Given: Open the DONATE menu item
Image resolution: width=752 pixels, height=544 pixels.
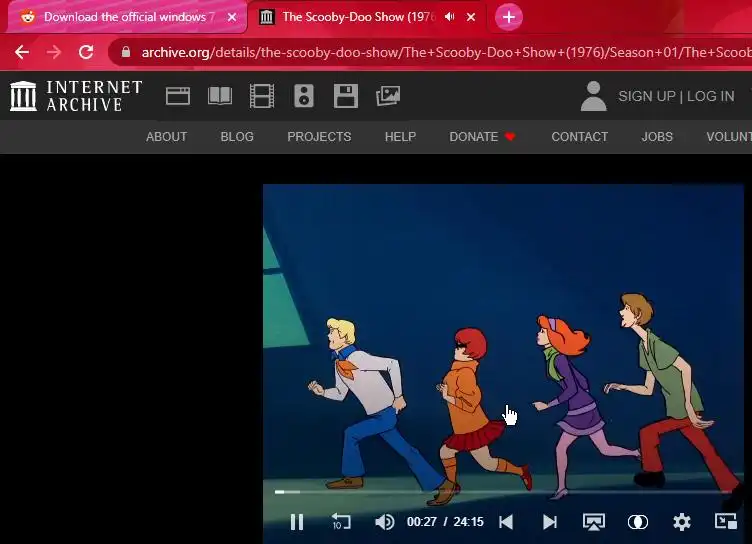Looking at the screenshot, I should coord(482,137).
